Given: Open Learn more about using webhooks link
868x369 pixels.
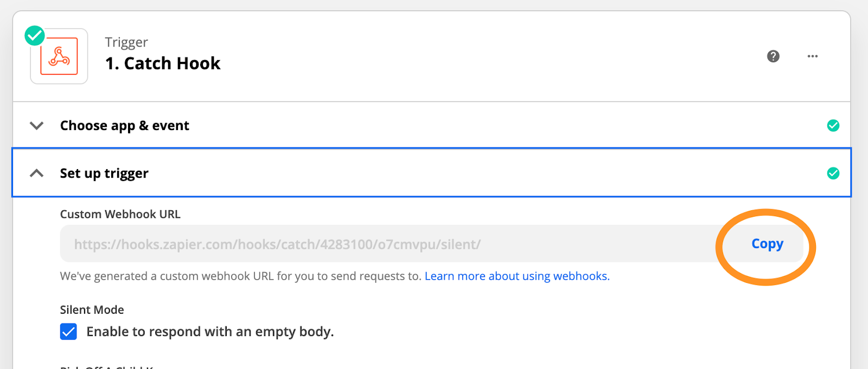Looking at the screenshot, I should pyautogui.click(x=517, y=276).
